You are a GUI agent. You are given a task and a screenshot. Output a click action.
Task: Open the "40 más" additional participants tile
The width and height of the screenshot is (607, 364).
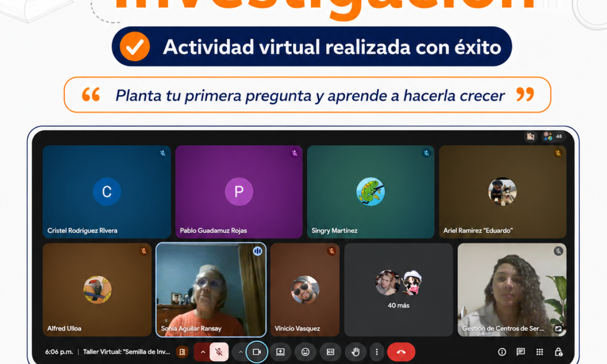pos(399,290)
